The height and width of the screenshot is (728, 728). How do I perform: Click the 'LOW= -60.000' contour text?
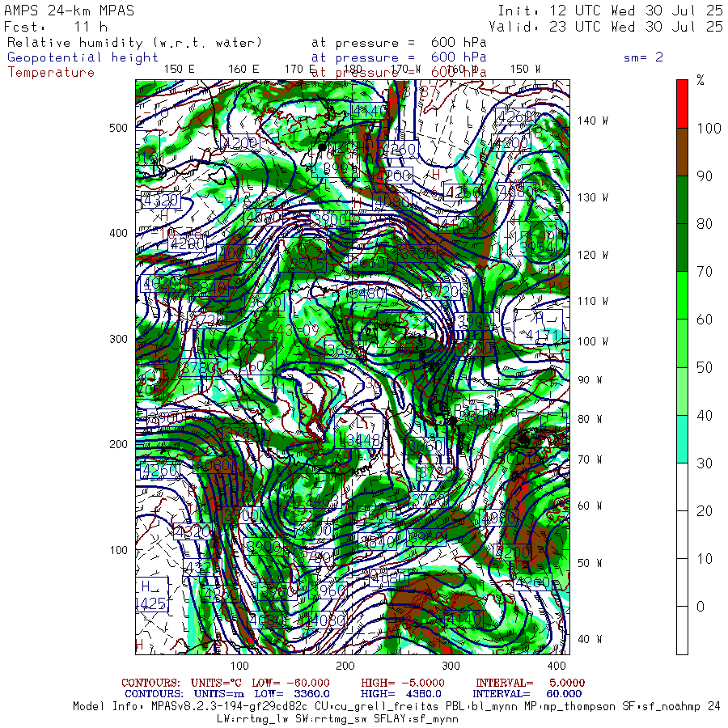point(290,683)
